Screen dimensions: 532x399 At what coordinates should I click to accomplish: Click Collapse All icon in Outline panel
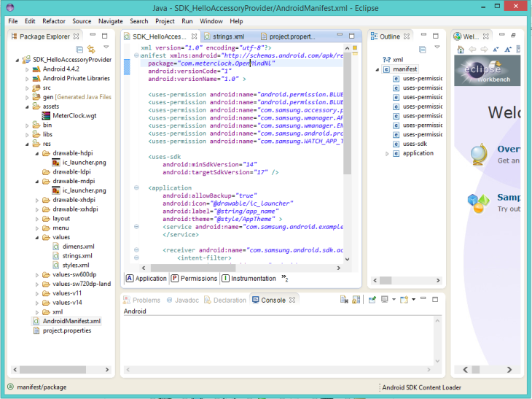[423, 49]
